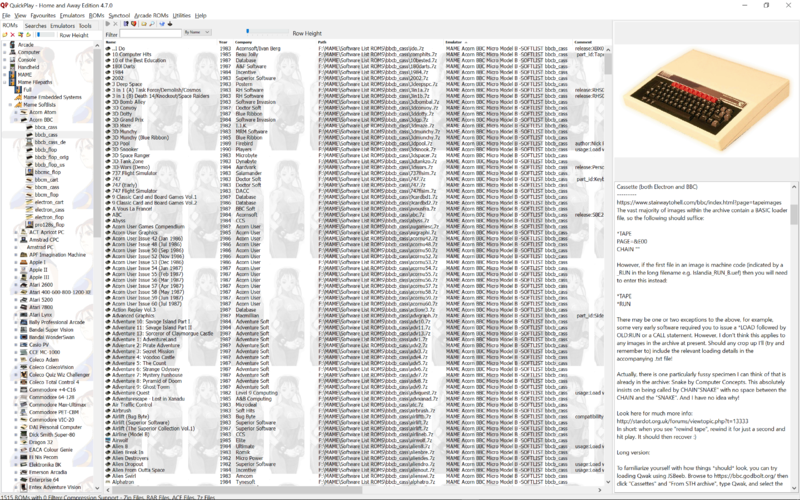Image resolution: width=800 pixels, height=500 pixels.
Task: Click the red shield icon in ROM toolbar
Action: (x=134, y=24)
